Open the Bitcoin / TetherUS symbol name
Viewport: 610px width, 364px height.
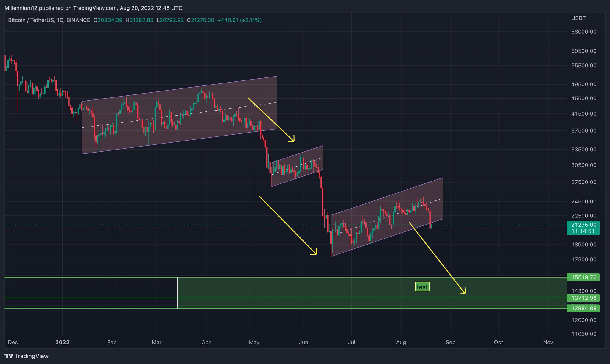pos(31,20)
